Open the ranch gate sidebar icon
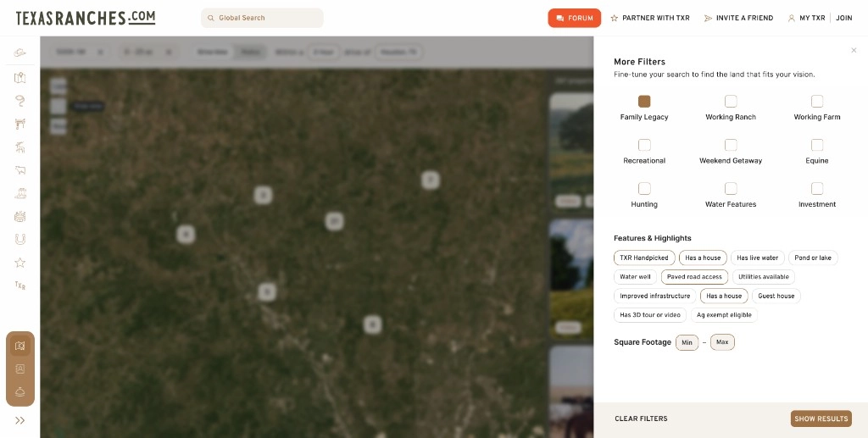Image resolution: width=868 pixels, height=438 pixels. (x=20, y=124)
